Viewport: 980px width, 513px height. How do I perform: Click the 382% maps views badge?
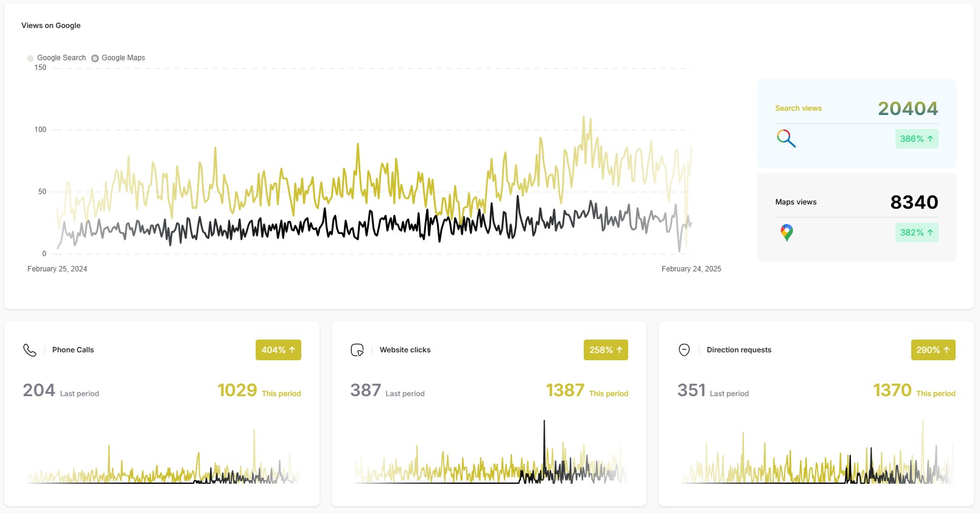coord(916,232)
